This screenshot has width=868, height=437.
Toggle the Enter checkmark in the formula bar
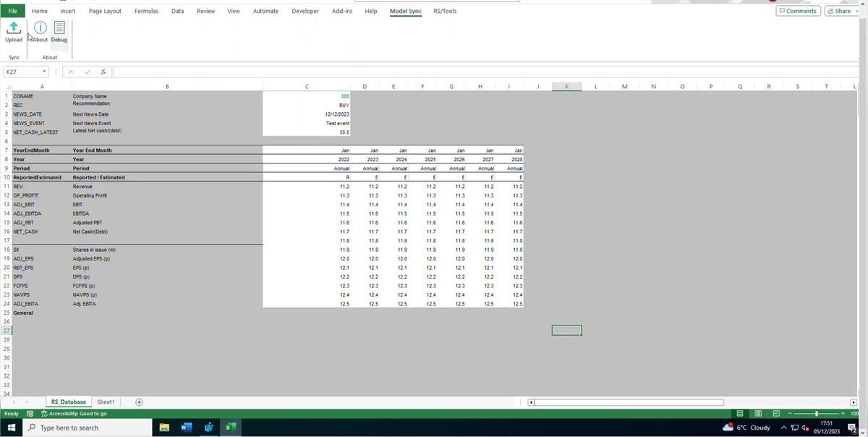(x=88, y=71)
